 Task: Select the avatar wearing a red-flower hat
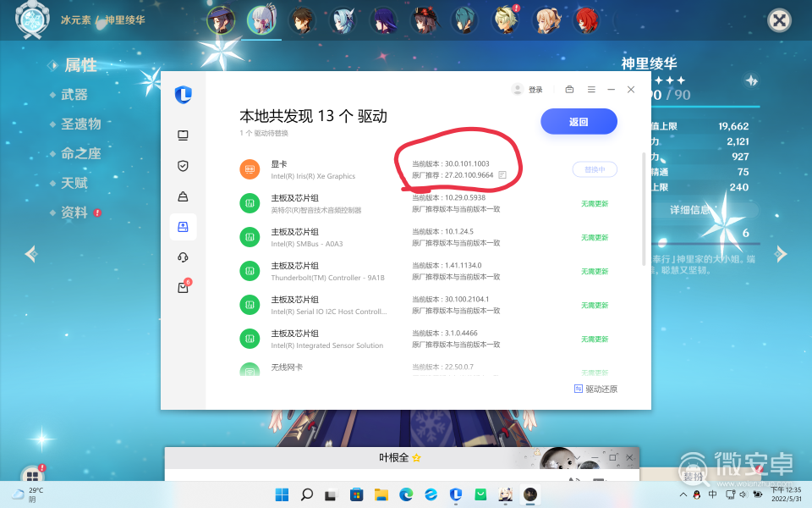[x=425, y=20]
